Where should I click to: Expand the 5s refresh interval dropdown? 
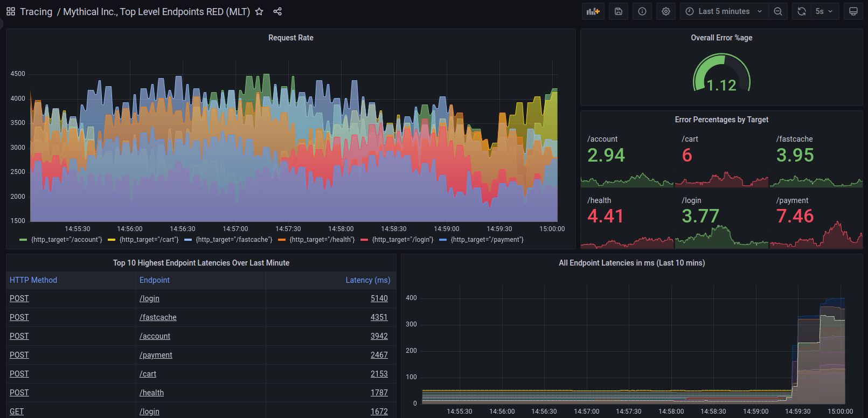824,11
